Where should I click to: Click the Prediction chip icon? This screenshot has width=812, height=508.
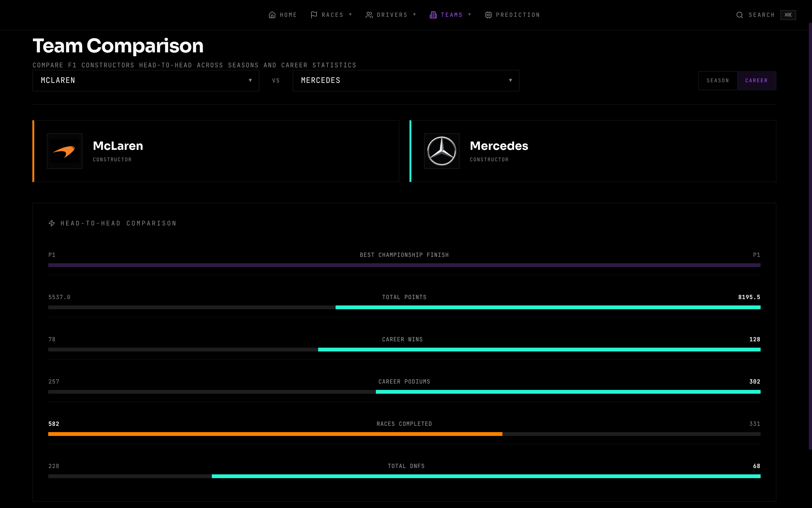point(488,15)
